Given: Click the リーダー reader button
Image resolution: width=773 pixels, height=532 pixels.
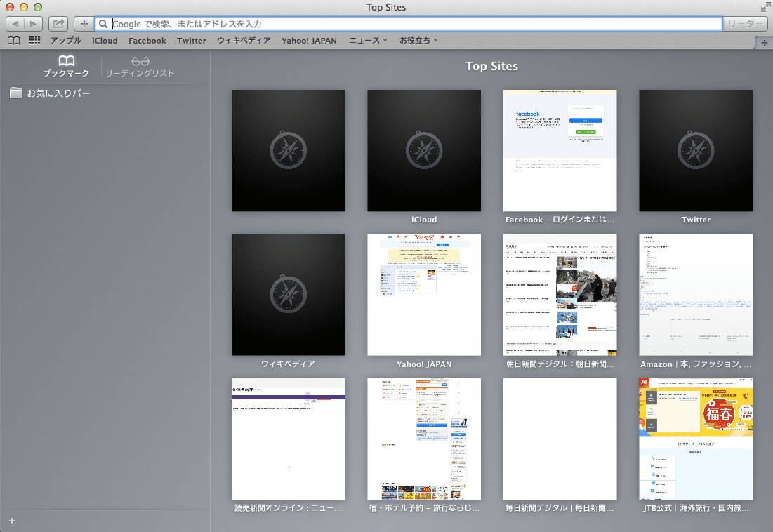Looking at the screenshot, I should coord(746,24).
